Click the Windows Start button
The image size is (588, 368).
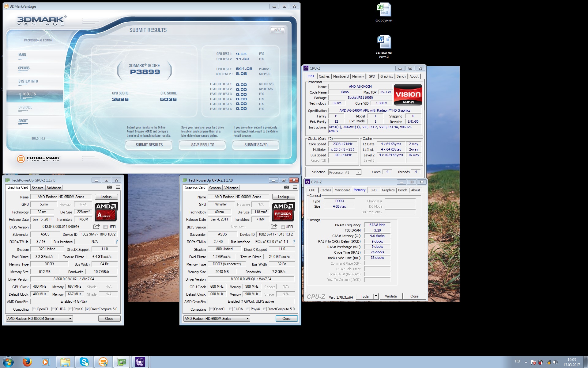click(8, 362)
